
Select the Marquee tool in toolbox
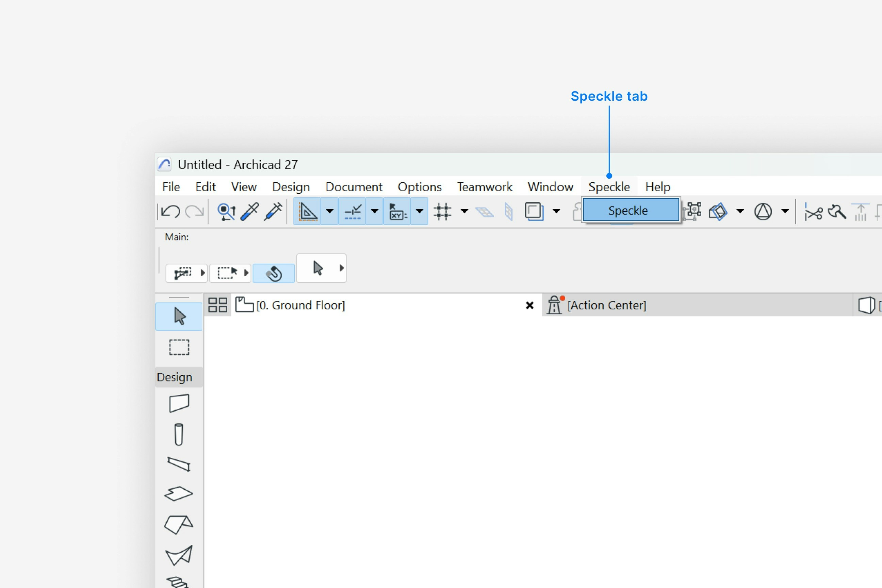(x=179, y=347)
